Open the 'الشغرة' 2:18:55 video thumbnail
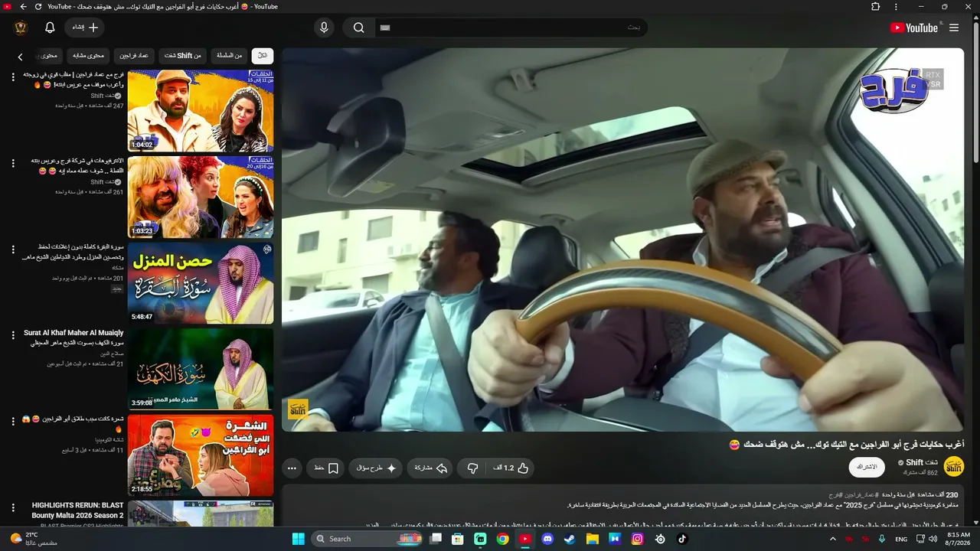 click(201, 455)
